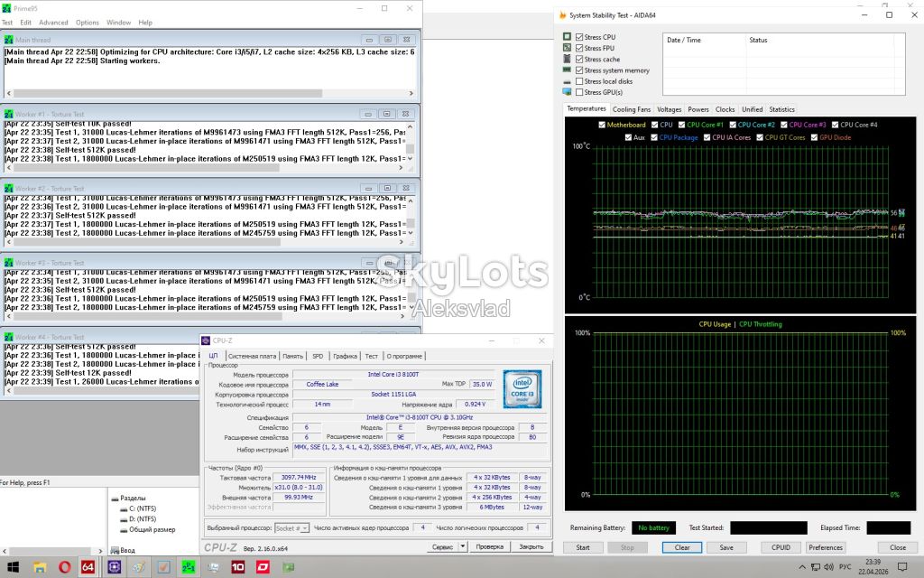This screenshot has height=578, width=924.
Task: Click the Start button in AIDA64
Action: click(583, 547)
